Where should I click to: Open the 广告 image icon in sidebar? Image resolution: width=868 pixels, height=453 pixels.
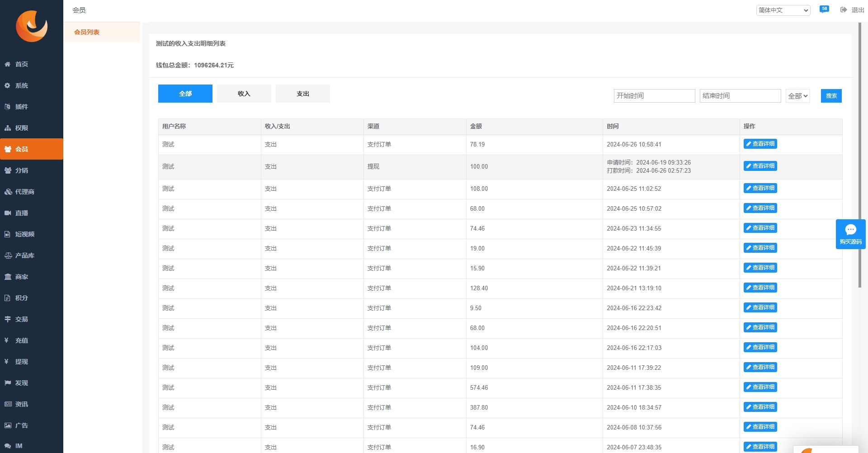point(8,425)
